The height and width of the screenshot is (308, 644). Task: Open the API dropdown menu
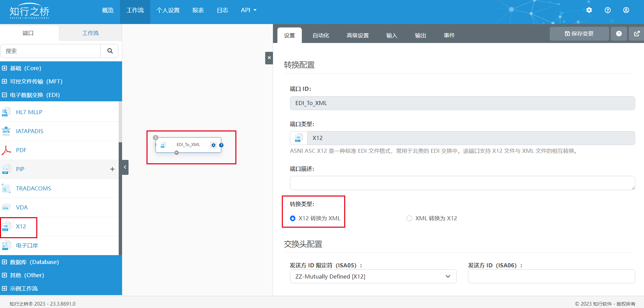pyautogui.click(x=249, y=10)
